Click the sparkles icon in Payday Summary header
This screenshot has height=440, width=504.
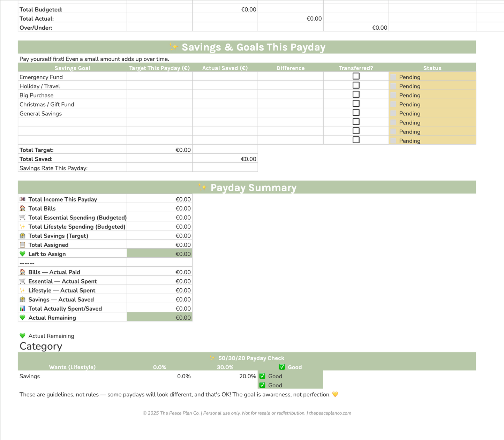click(203, 187)
